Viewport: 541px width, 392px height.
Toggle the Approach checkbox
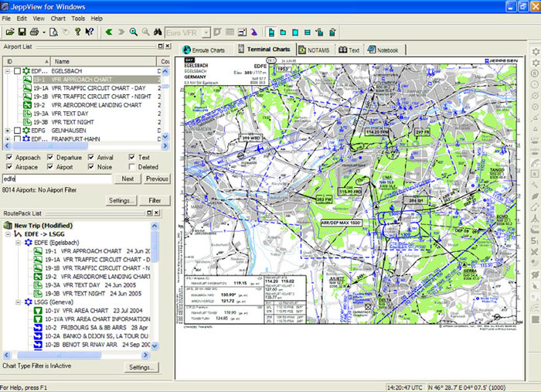coord(9,157)
